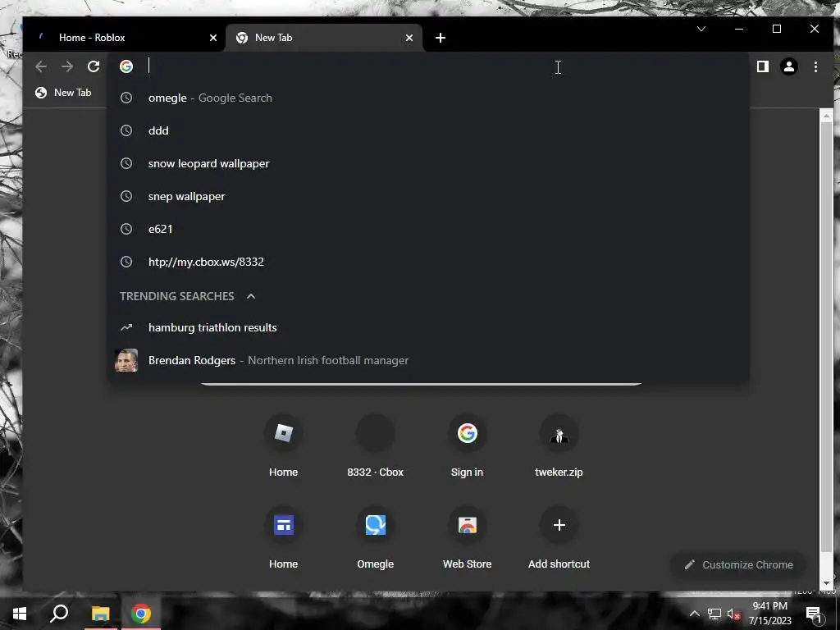Screen dimensions: 840x630
Task: Open the Google Sign in shortcut
Action: tap(467, 445)
